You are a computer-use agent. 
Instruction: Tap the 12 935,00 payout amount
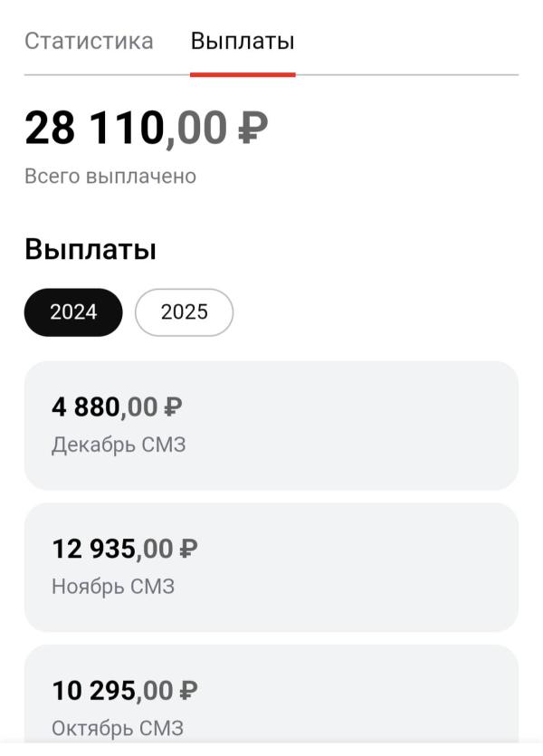(x=124, y=549)
